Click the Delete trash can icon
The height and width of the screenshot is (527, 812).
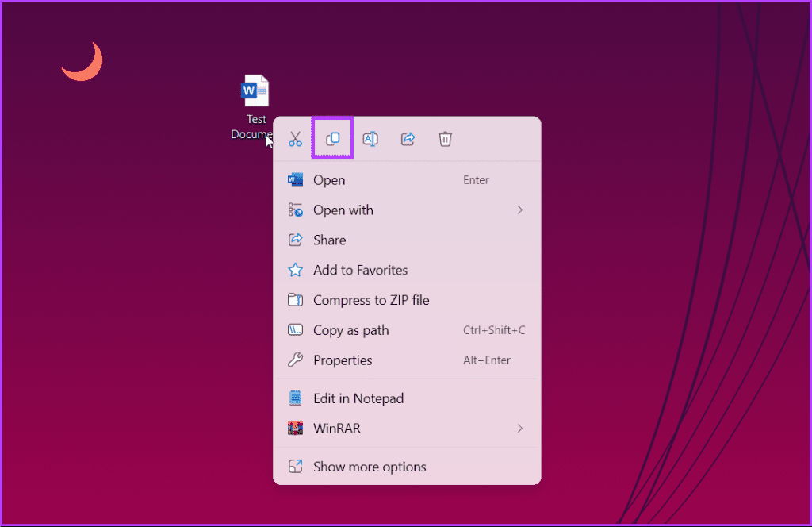tap(446, 140)
